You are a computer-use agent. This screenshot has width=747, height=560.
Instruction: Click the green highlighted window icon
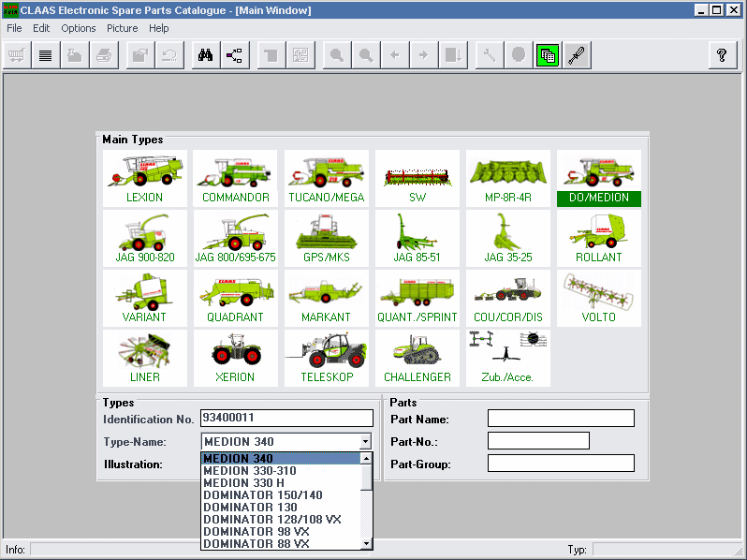(548, 55)
